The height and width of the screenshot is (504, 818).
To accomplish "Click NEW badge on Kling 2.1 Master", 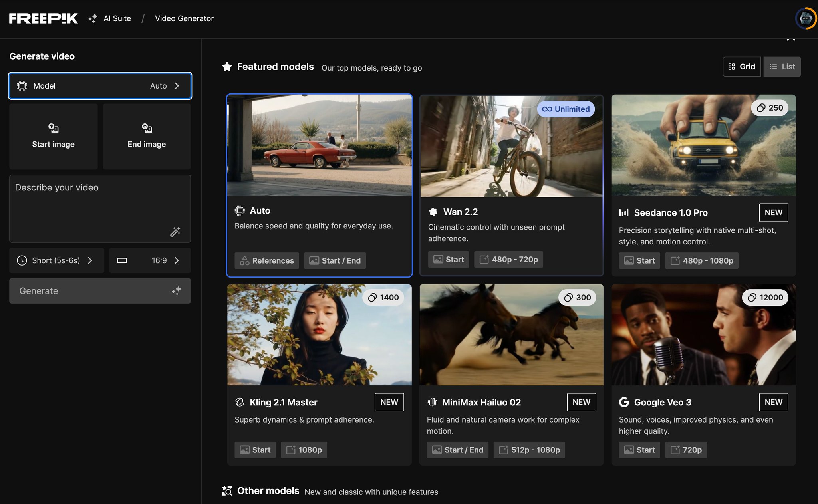I will pyautogui.click(x=389, y=402).
